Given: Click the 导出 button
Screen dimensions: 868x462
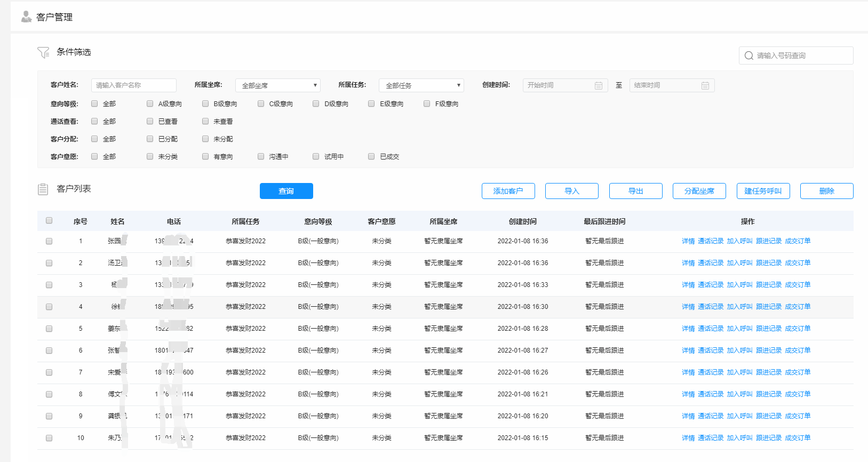Looking at the screenshot, I should 636,191.
